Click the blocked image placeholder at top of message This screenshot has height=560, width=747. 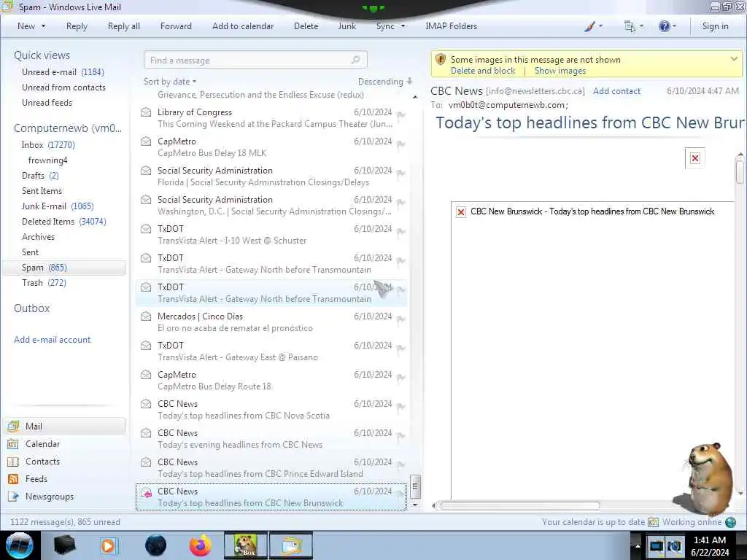tap(695, 158)
